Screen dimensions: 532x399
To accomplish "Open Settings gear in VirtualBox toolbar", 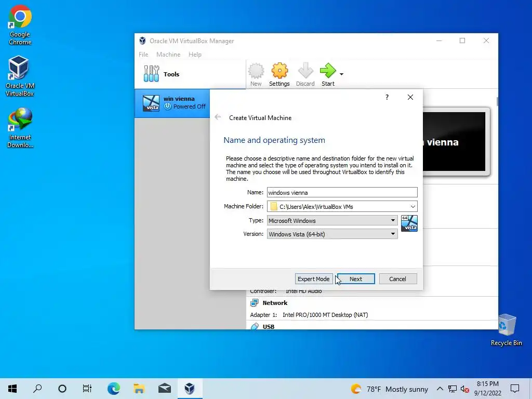I will (279, 75).
